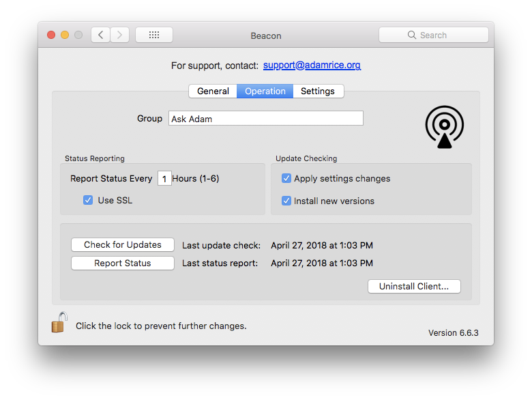Click the last status report date value
The width and height of the screenshot is (532, 400).
coord(322,263)
